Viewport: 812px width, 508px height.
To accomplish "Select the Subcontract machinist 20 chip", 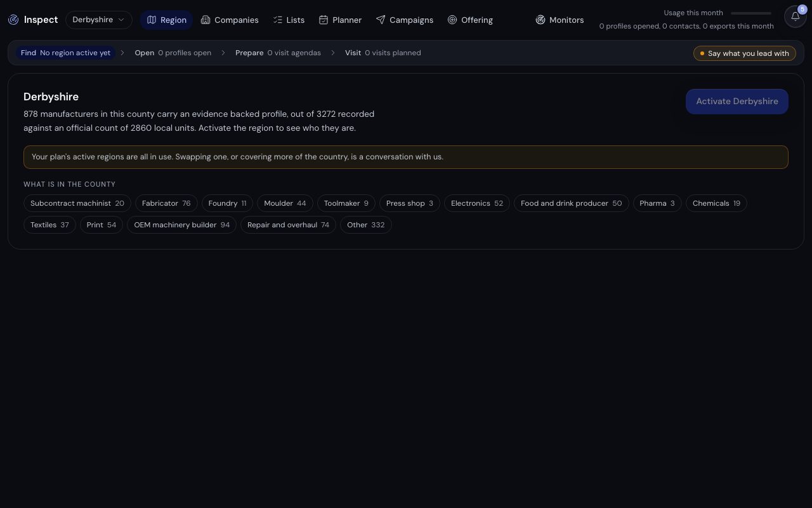I will coord(77,203).
